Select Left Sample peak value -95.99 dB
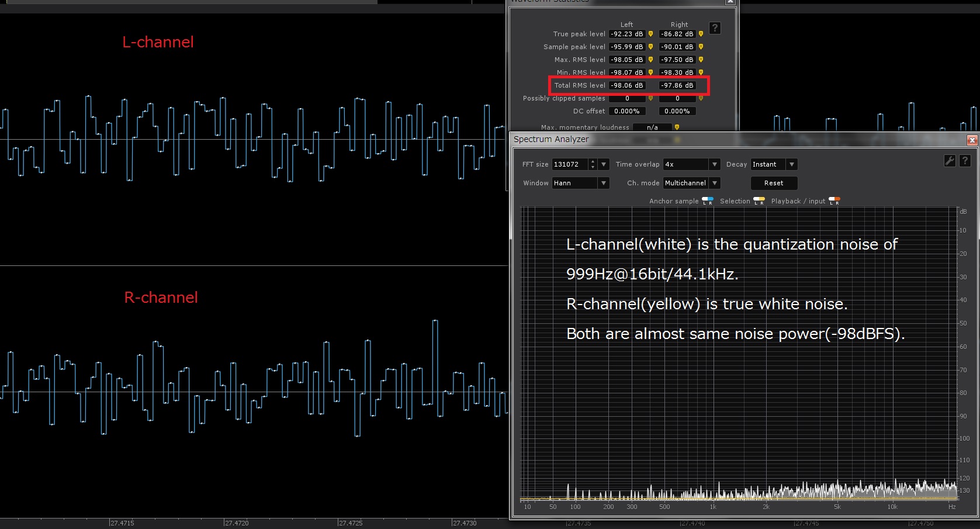The width and height of the screenshot is (980, 529). point(627,47)
